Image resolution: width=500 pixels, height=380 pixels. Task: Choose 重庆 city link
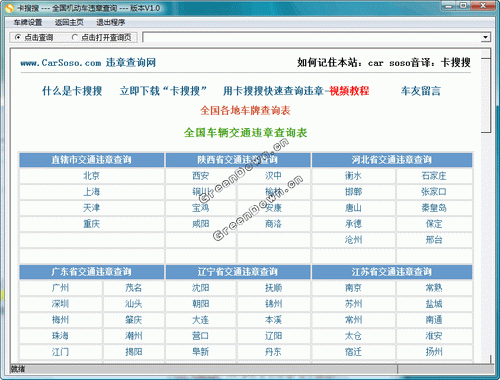(x=91, y=224)
